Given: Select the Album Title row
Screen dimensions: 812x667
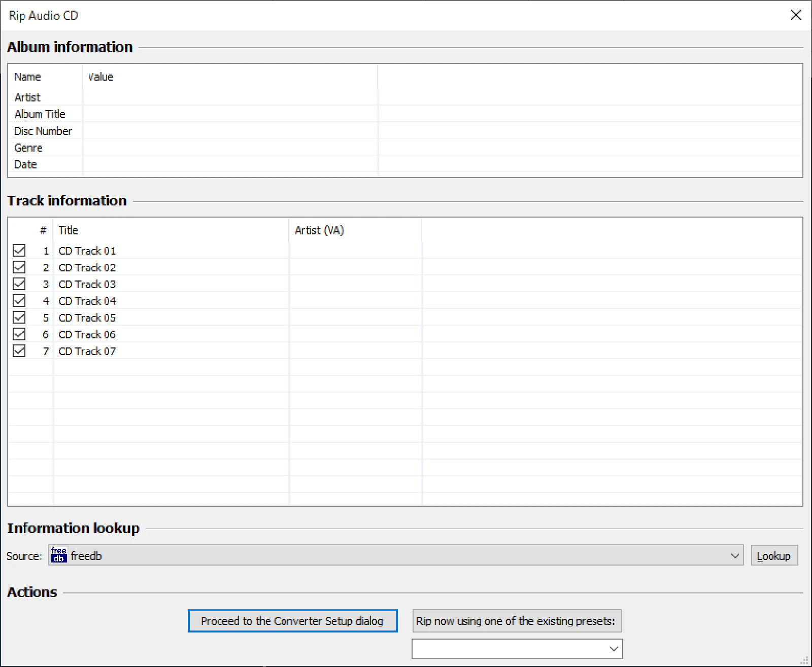Looking at the screenshot, I should tap(40, 114).
